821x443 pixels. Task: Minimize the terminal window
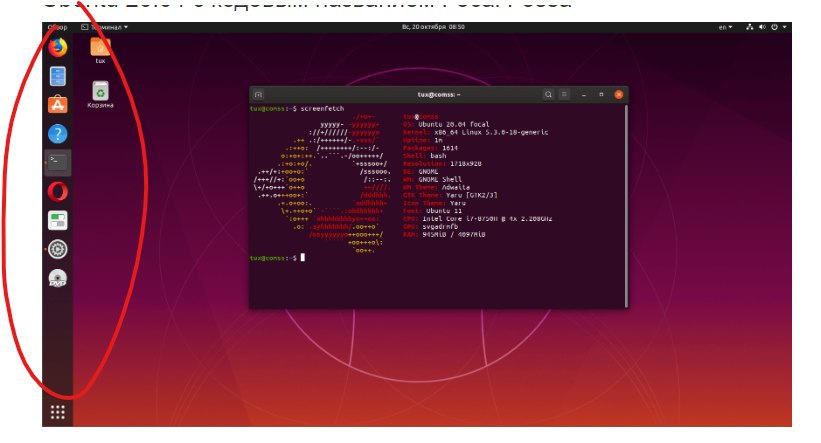click(x=583, y=95)
